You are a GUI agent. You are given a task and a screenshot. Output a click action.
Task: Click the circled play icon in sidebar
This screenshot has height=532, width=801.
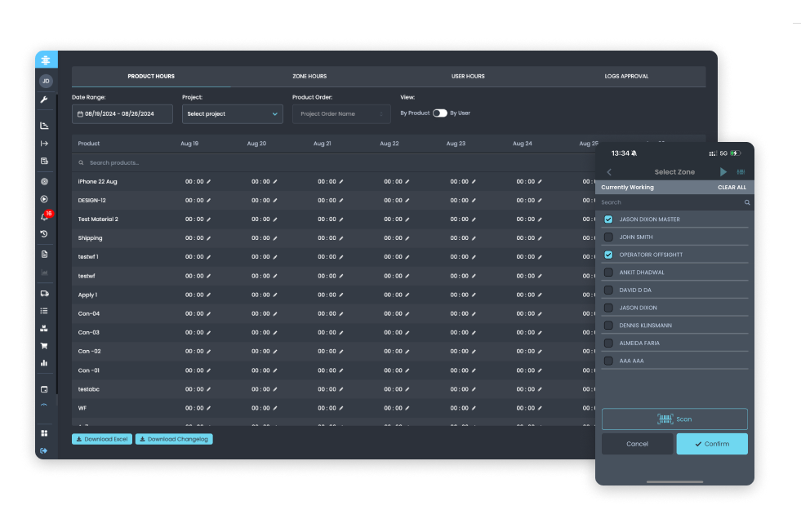[x=44, y=199]
